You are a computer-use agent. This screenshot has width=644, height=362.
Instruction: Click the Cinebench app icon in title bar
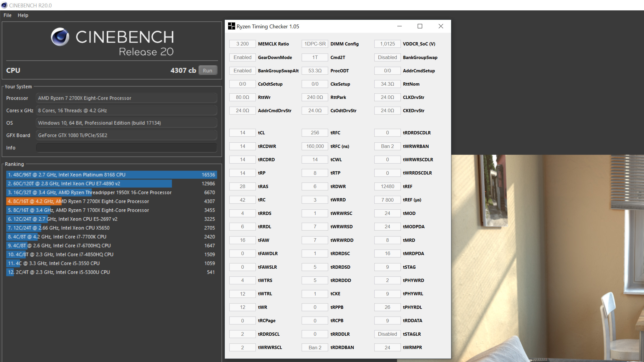point(4,5)
